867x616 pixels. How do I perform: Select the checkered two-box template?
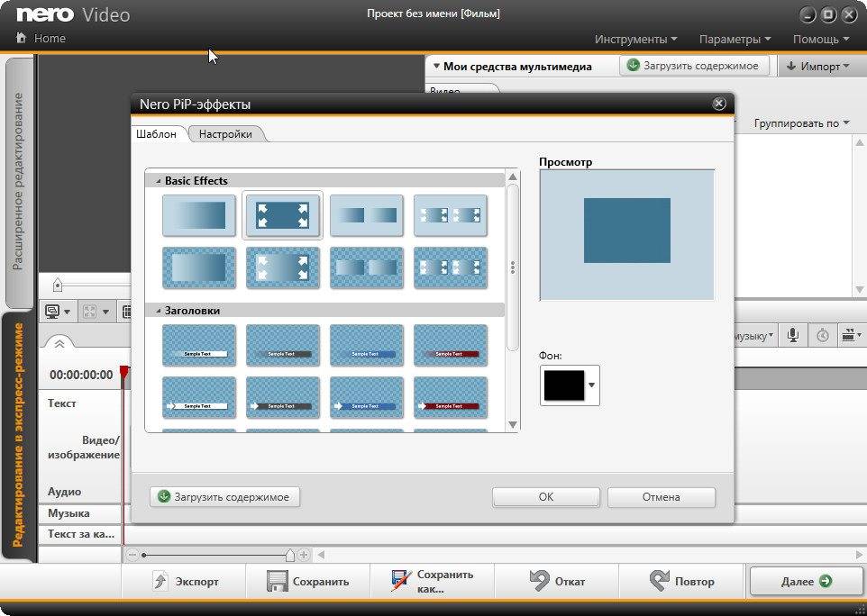367,268
